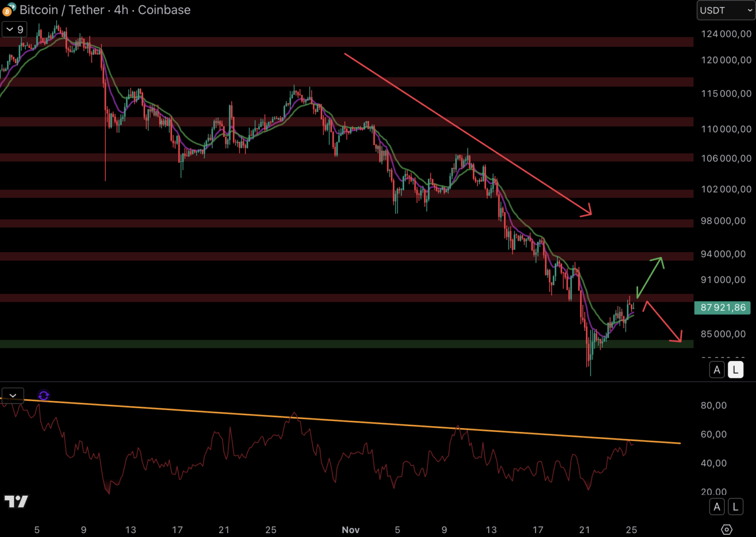
Task: Toggle auto scale (A) on the RSI pane
Action: (x=717, y=507)
